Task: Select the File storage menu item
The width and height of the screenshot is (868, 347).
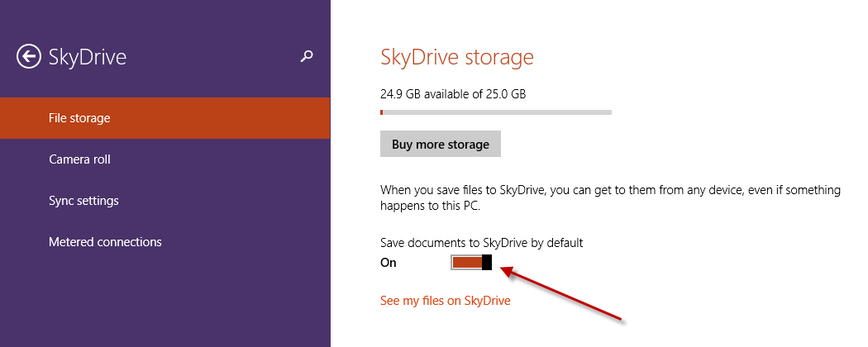Action: [165, 118]
